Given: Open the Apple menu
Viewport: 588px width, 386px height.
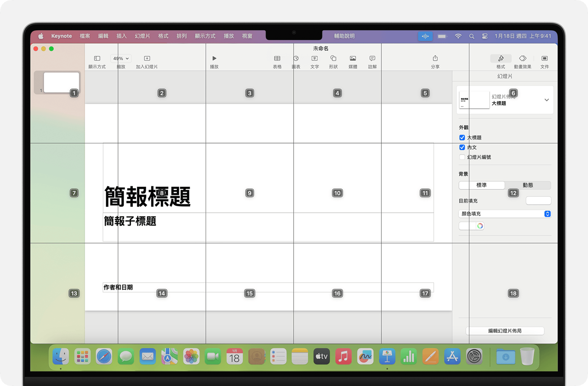Looking at the screenshot, I should 41,36.
